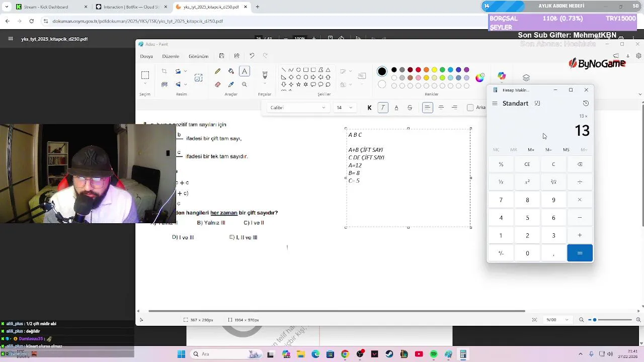Screen dimensions: 644x362
Task: Click the Image Creator icon
Action: point(198,78)
